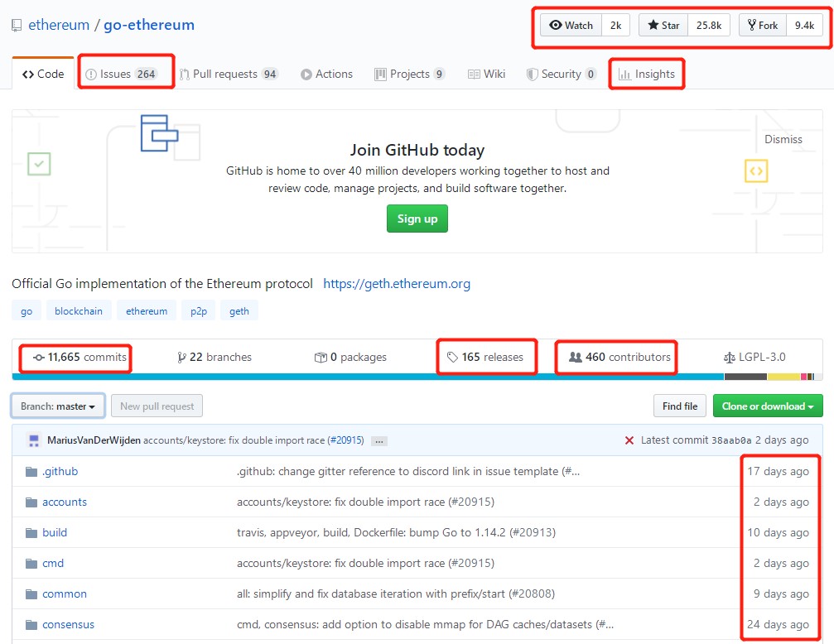Click the red failed-build X status icon
This screenshot has width=834, height=644.
[629, 440]
